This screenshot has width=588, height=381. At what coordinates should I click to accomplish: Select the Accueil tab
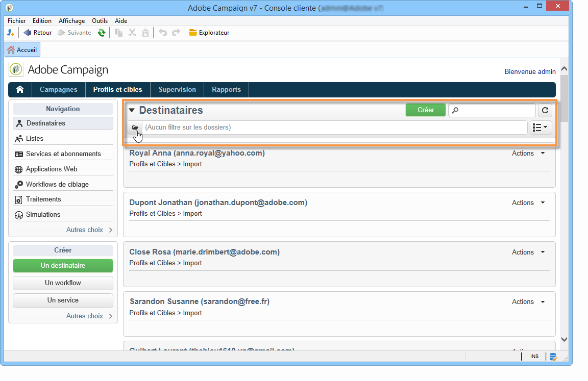tap(22, 50)
